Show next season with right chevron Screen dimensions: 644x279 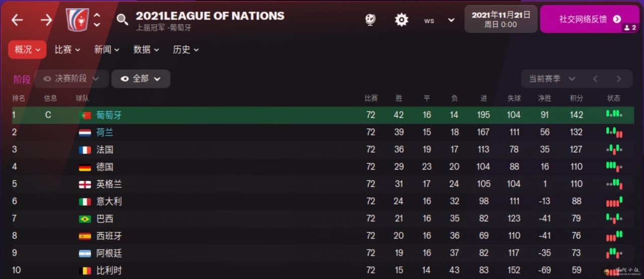click(619, 79)
